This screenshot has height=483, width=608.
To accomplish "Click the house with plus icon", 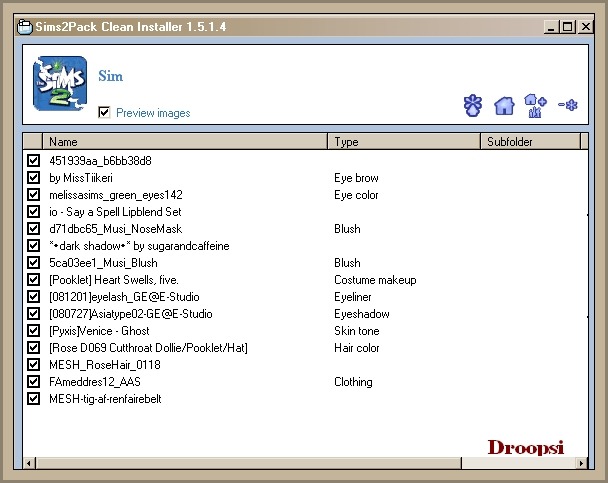I will pos(535,105).
